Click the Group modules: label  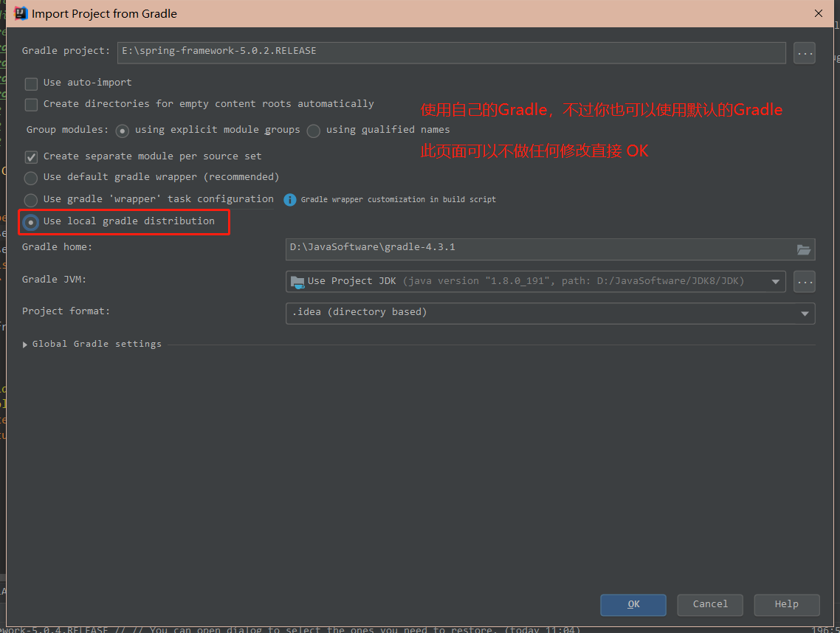click(x=67, y=130)
